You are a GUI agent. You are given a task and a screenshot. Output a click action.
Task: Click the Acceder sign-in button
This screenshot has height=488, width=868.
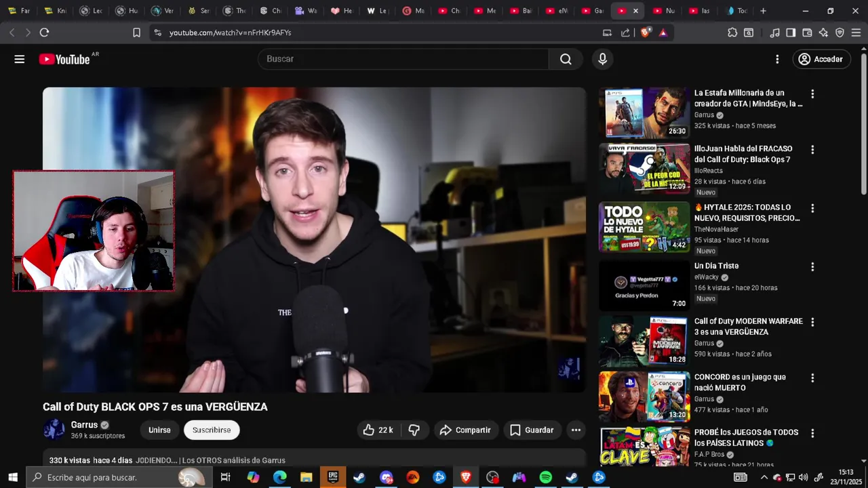point(821,59)
